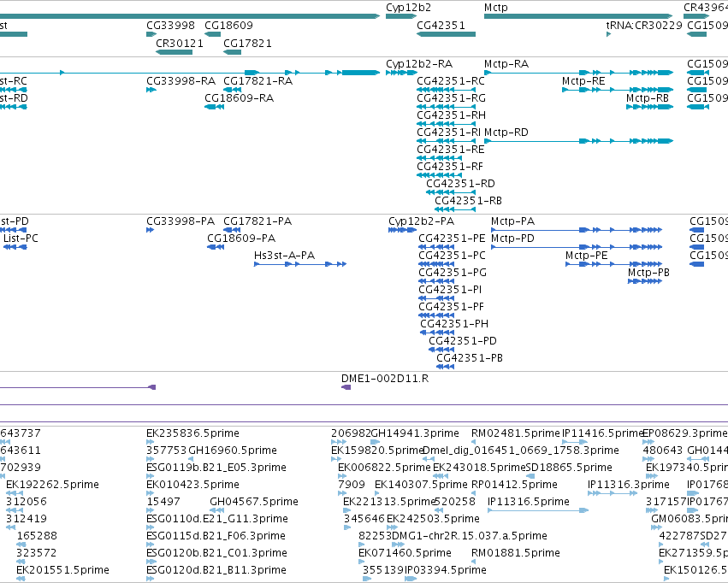Screen dimensions: 728x583
Task: Select EST EK201551.5prime
Action: 21,579
